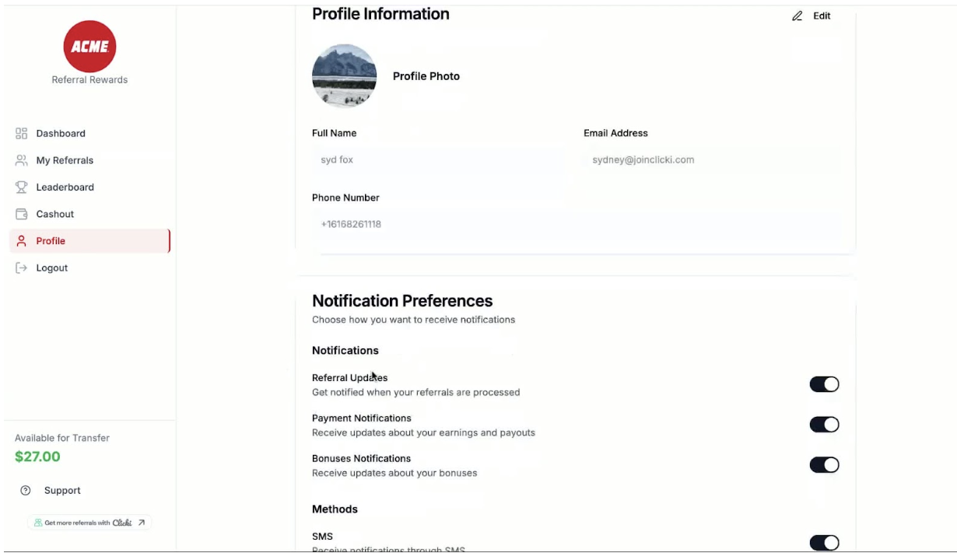
Task: Click the profile photo thumbnail
Action: click(344, 75)
